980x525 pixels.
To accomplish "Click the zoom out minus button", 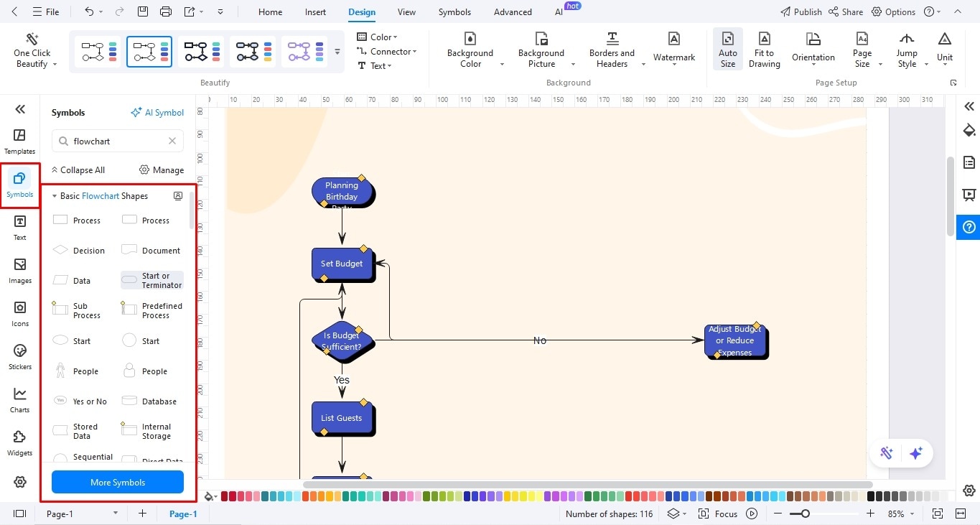I will click(778, 514).
